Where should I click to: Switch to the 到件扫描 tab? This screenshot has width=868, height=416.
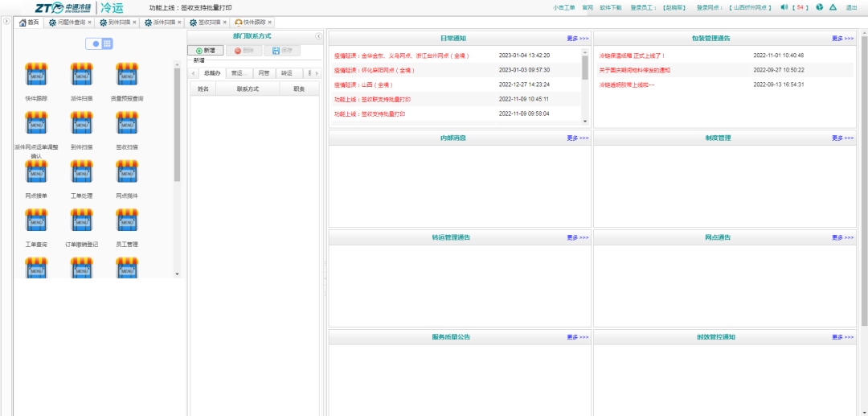(116, 23)
